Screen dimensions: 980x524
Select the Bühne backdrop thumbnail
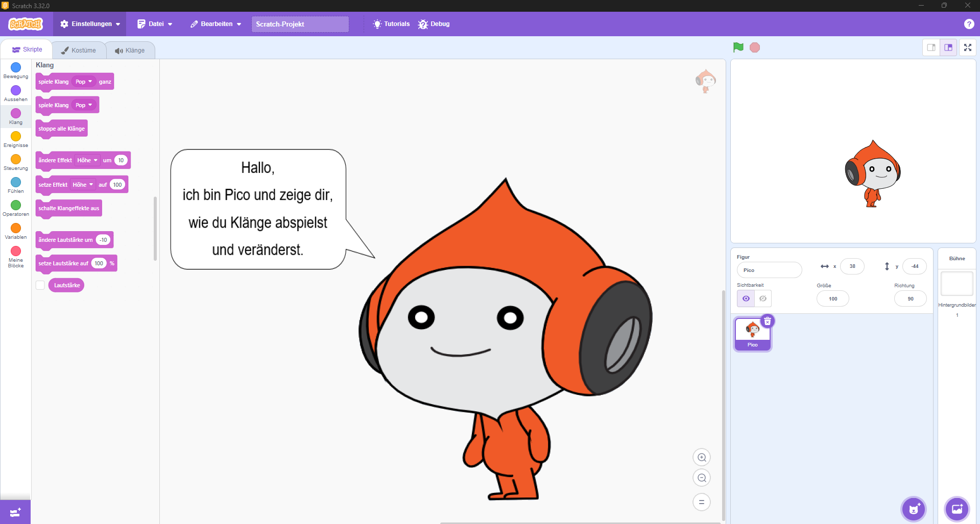(957, 284)
